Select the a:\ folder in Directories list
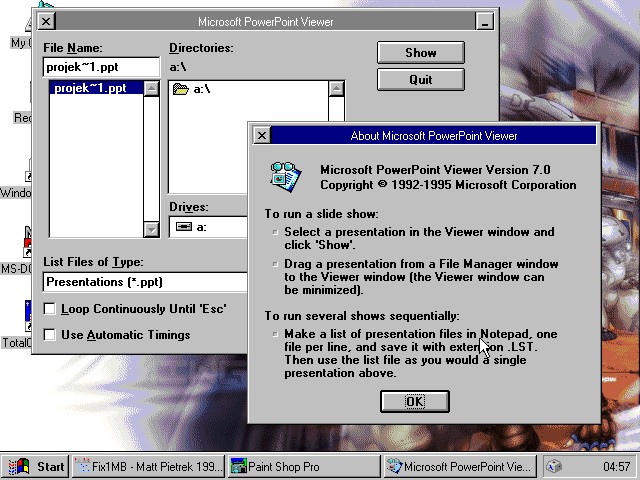640x480 pixels. coord(248,89)
